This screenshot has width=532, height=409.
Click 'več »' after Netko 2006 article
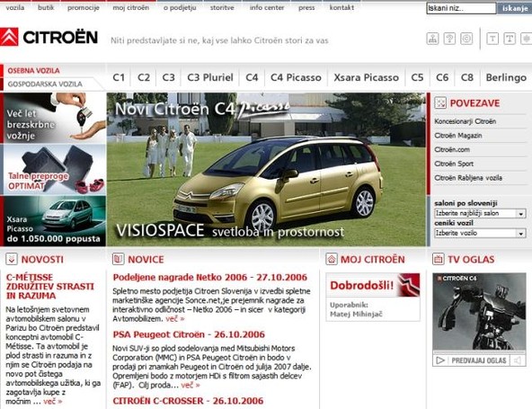(x=175, y=319)
